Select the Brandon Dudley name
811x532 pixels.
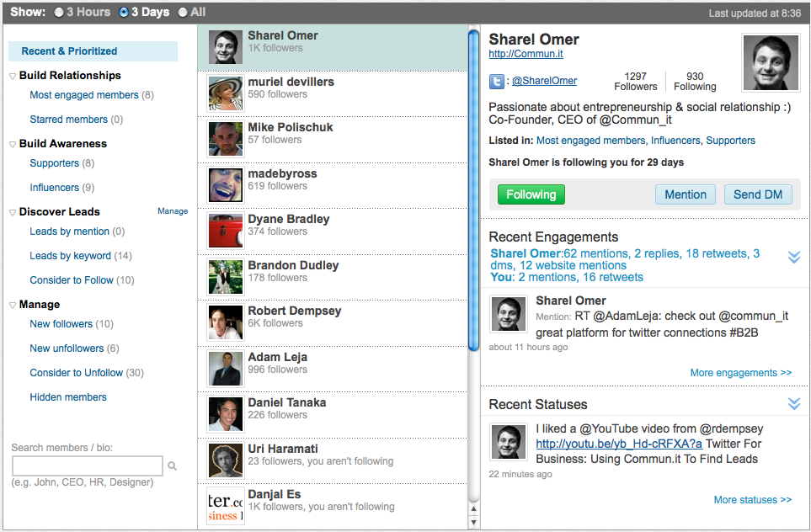click(293, 265)
